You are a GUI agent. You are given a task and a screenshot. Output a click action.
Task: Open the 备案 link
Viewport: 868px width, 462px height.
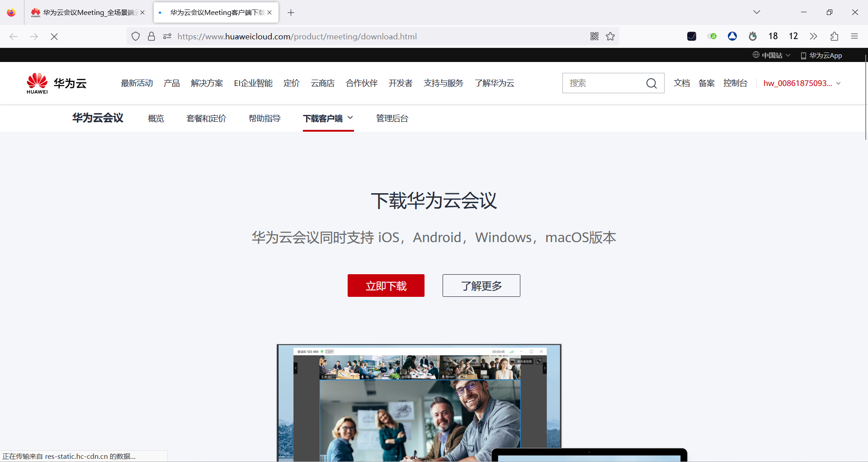707,83
